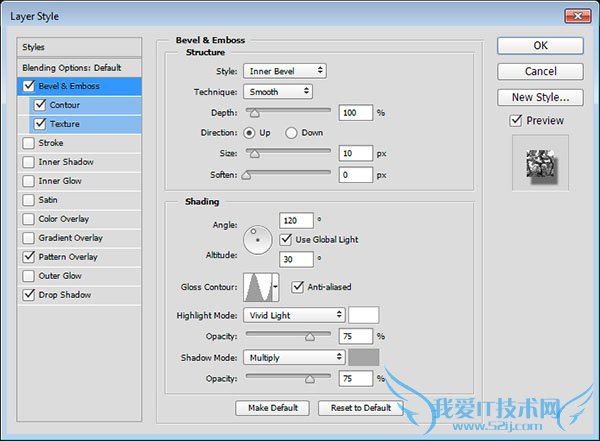The width and height of the screenshot is (600, 441).
Task: Click the Depth percentage input field
Action: [355, 113]
